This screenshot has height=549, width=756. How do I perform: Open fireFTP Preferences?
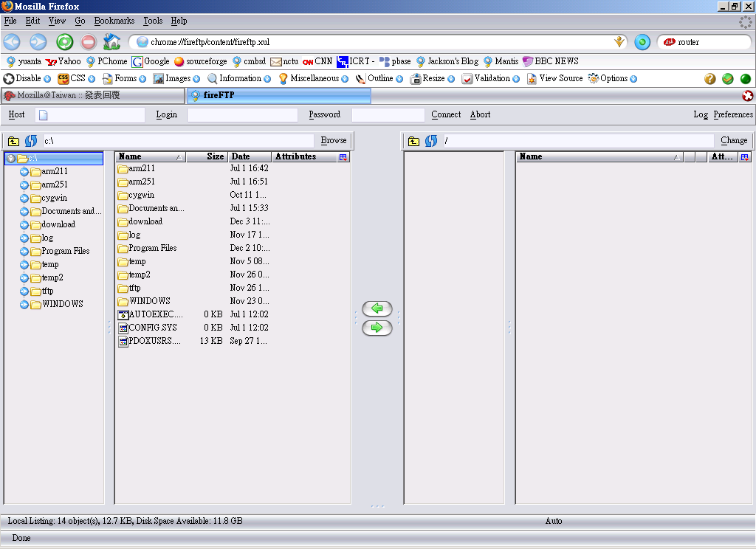(x=732, y=114)
